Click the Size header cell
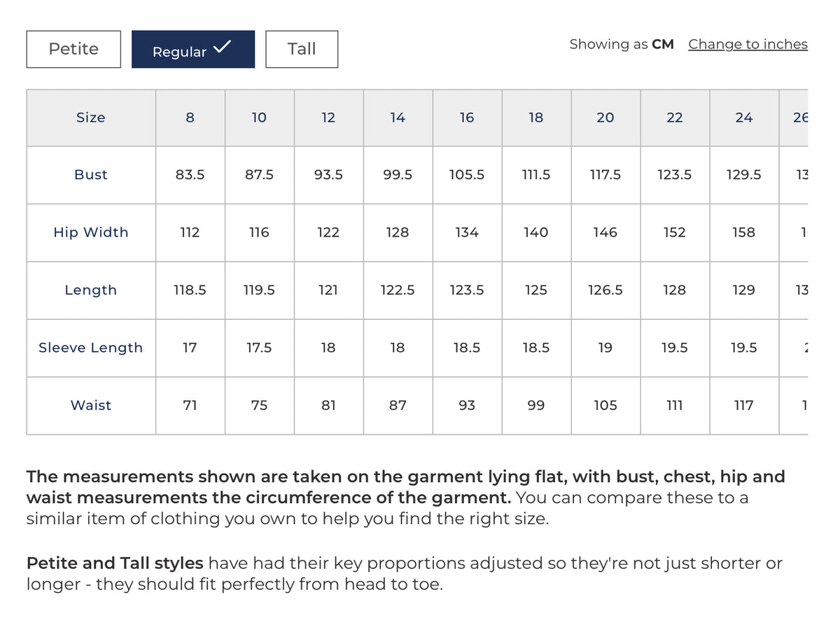 (91, 118)
